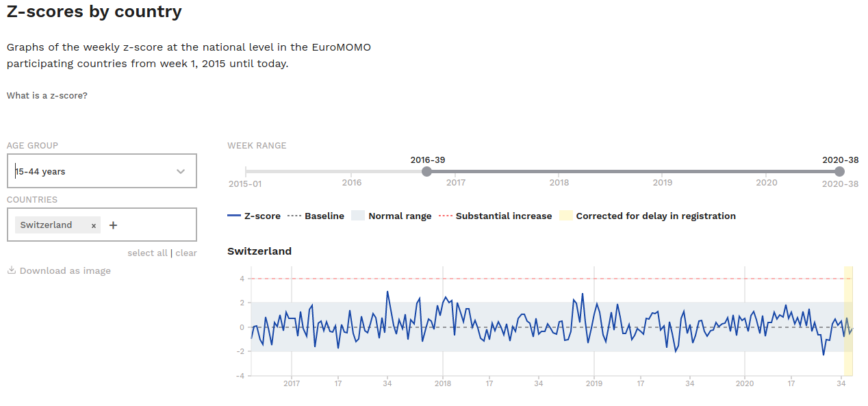The image size is (868, 406).
Task: Click the plus icon to add country
Action: 114,225
